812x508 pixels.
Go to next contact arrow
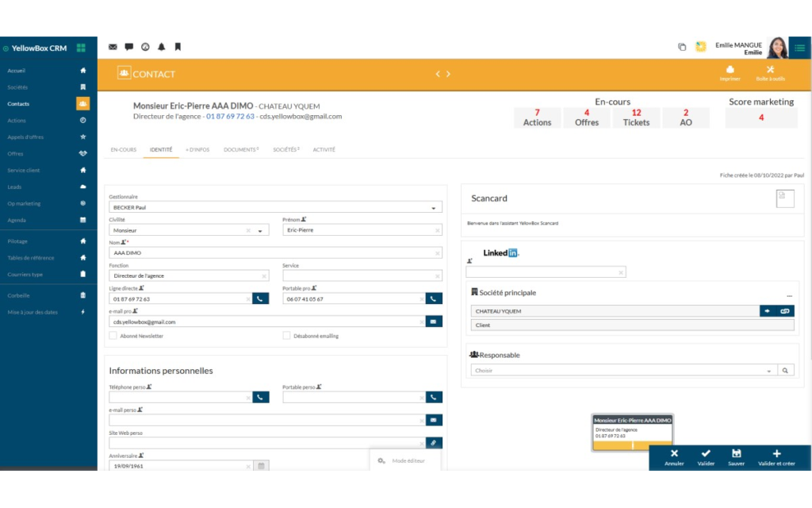449,74
